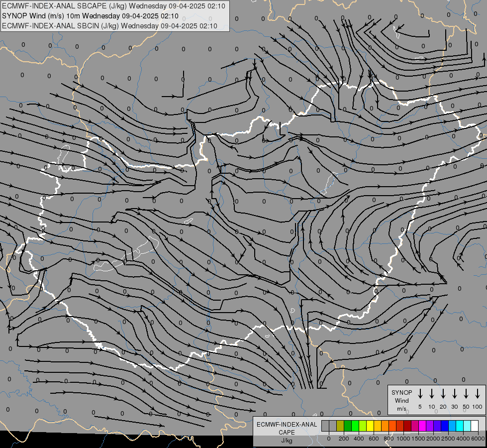The height and width of the screenshot is (448, 487).
Task: Select the sky blue swatch right of 2500
Action: point(452,426)
